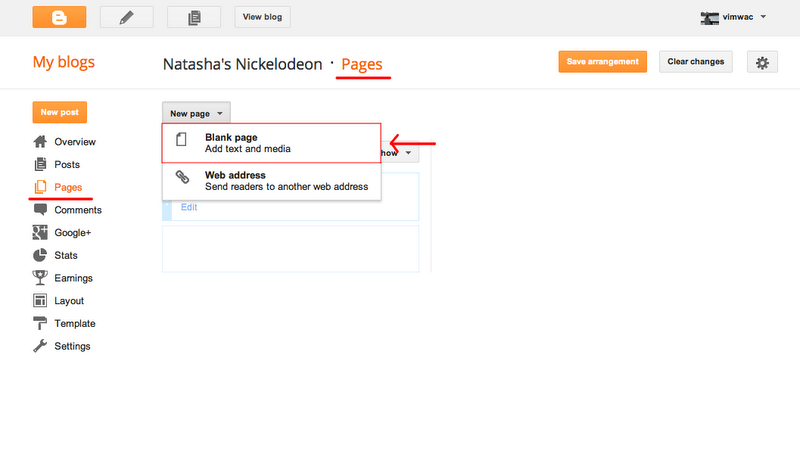Open Posts section in sidebar

[x=67, y=164]
